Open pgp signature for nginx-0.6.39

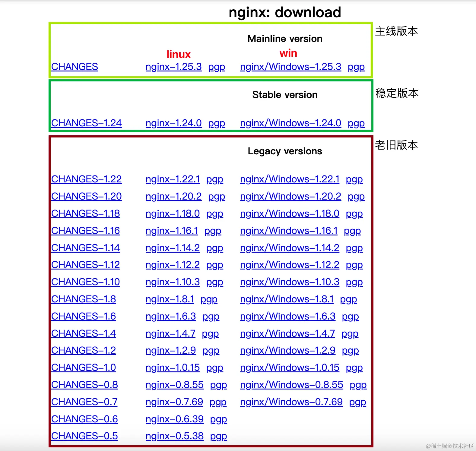click(219, 420)
